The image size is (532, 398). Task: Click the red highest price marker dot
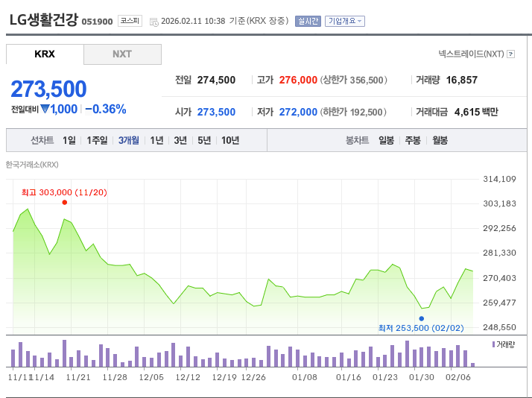65,203
